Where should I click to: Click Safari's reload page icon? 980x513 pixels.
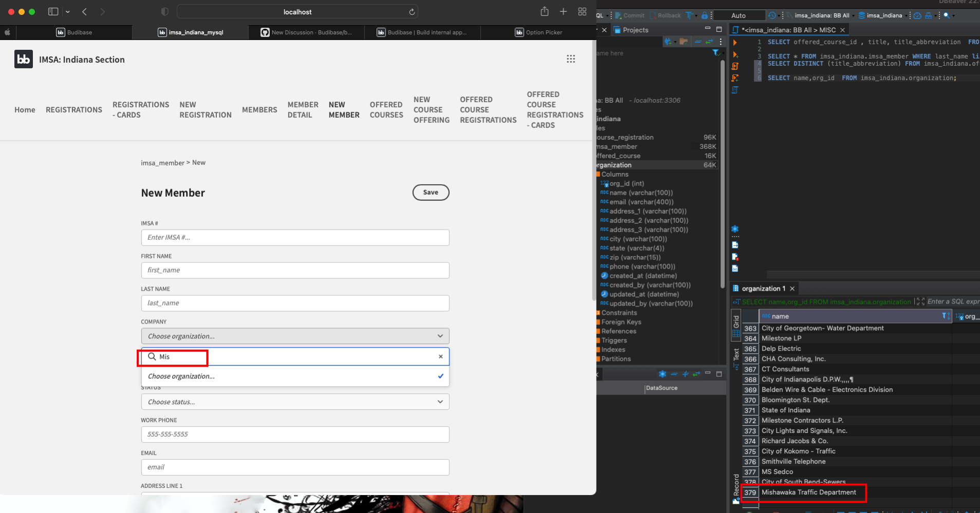point(413,11)
